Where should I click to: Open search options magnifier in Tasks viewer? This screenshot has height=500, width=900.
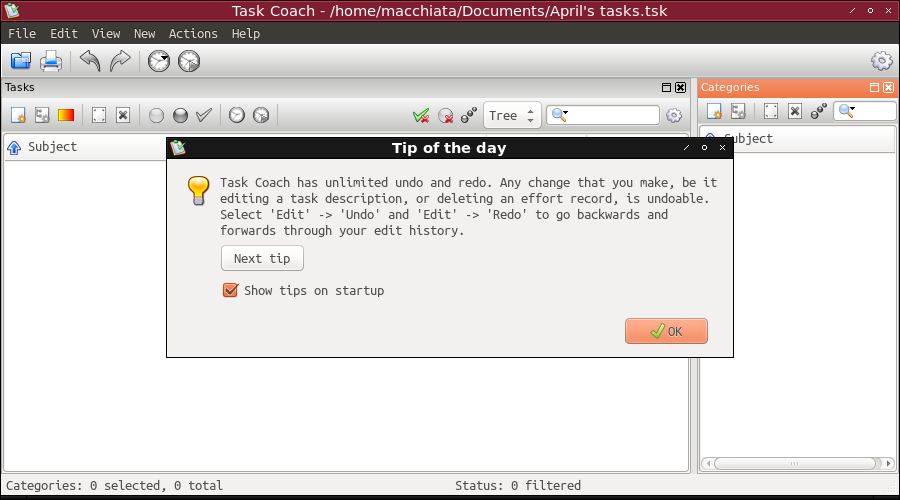click(x=559, y=115)
